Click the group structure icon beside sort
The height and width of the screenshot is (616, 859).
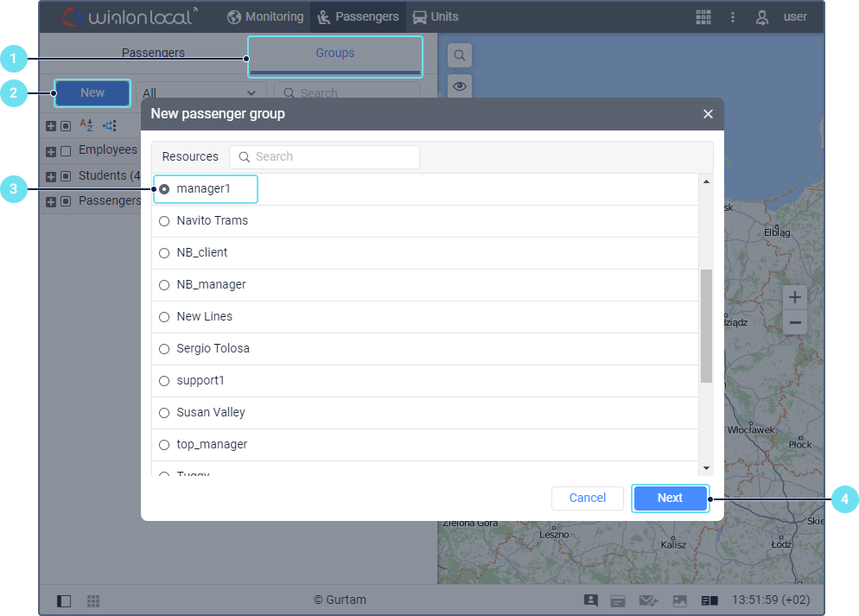110,126
